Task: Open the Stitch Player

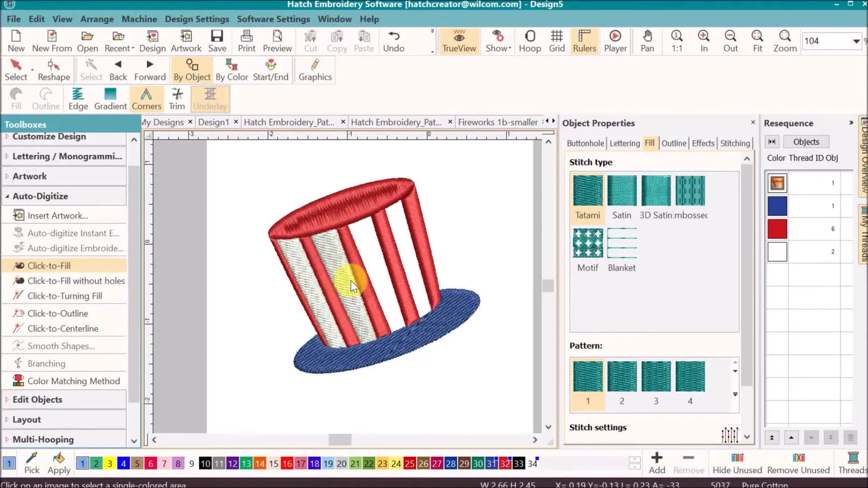Action: click(615, 41)
